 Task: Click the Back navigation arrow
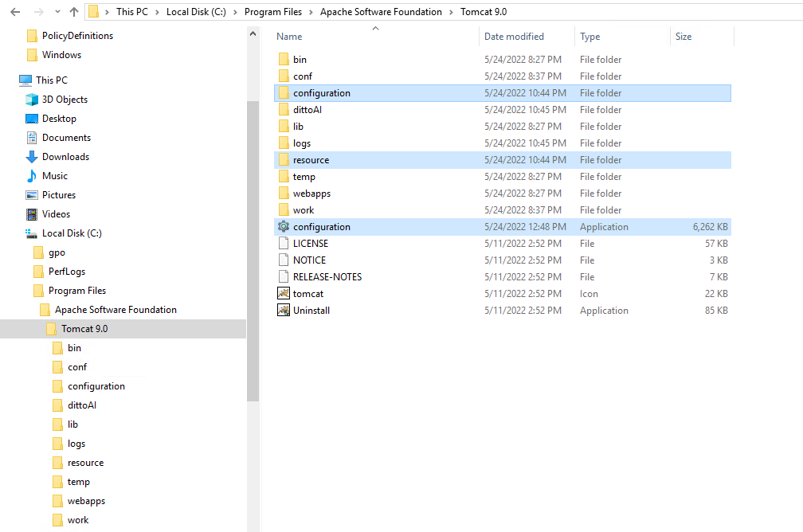click(15, 12)
